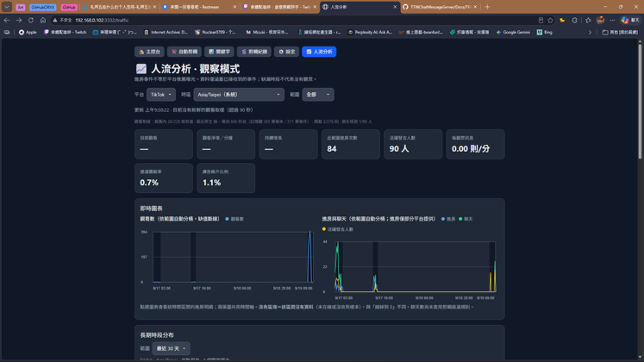Open the Copilot chat sidebar button

[x=630, y=20]
